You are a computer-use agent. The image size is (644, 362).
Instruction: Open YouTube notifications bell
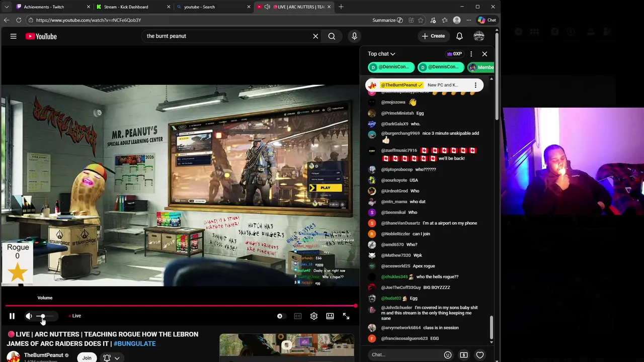click(459, 36)
